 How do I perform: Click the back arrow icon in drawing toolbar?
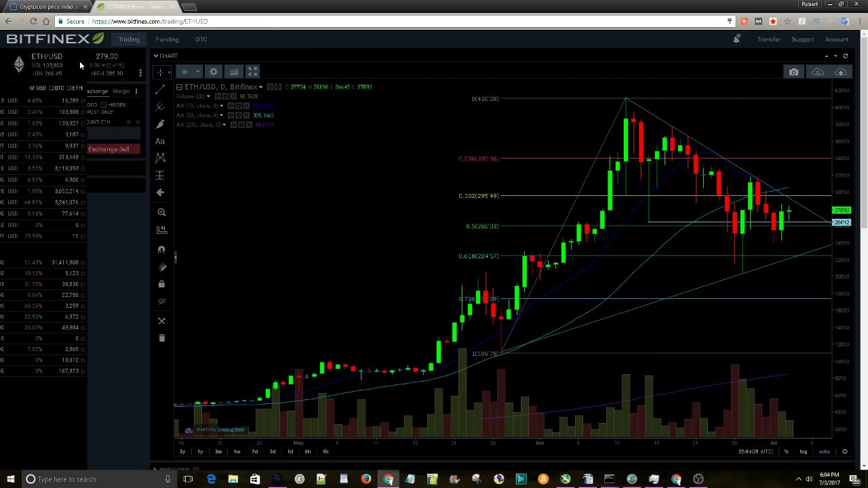pos(160,192)
